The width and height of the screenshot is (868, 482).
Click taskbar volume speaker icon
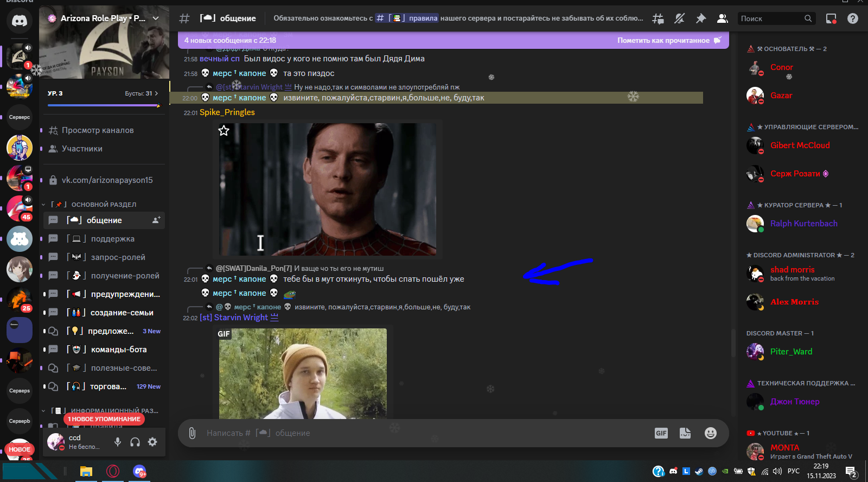point(777,471)
